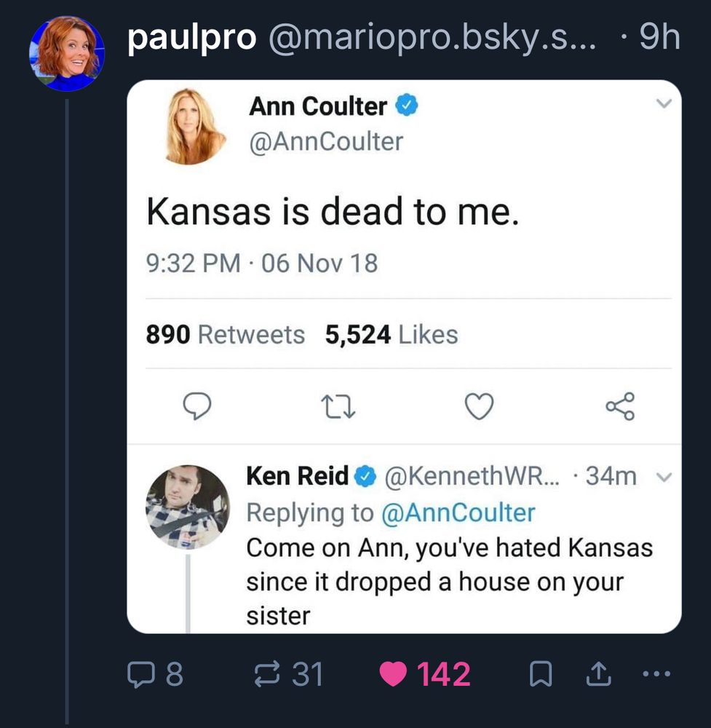The height and width of the screenshot is (728, 711).
Task: Click the @mariopro.bsky.s... handle
Action: (432, 39)
